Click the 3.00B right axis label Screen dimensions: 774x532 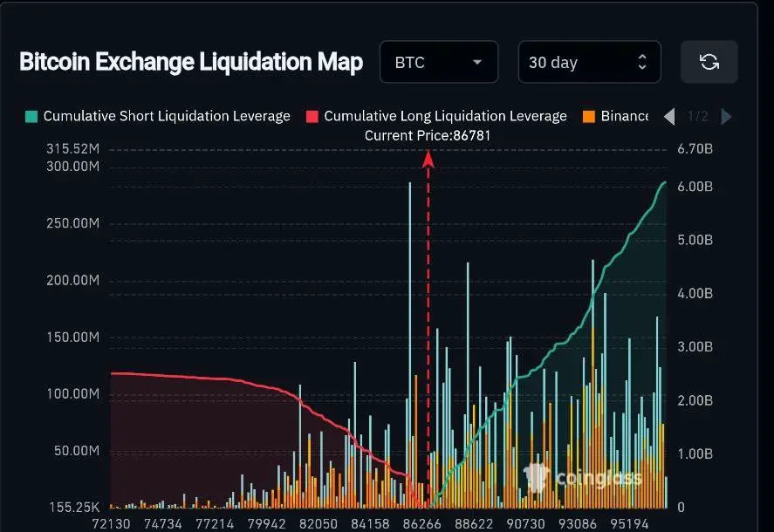point(695,347)
